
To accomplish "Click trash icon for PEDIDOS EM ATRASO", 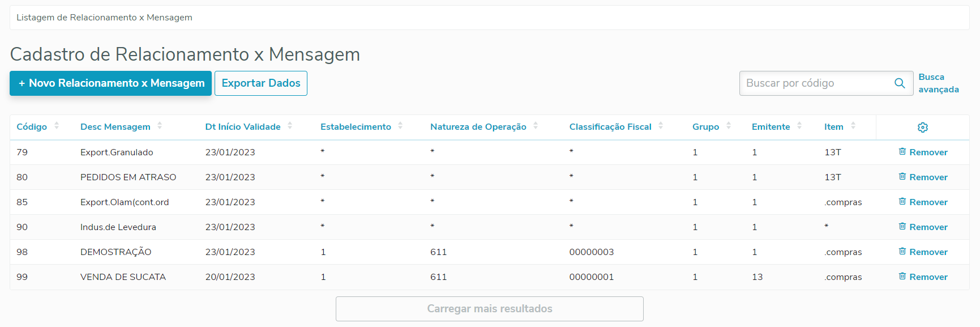I will tap(902, 177).
